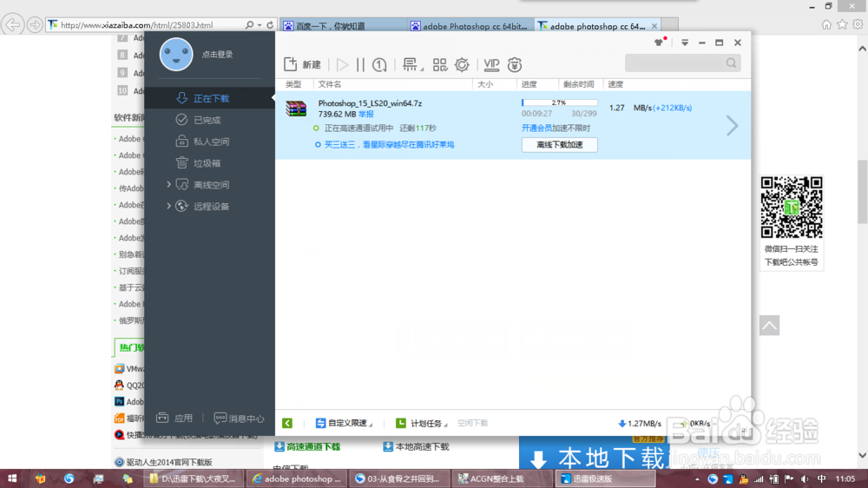Image resolution: width=868 pixels, height=488 pixels.
Task: Sort by the 剩余时间 column header
Action: point(578,84)
